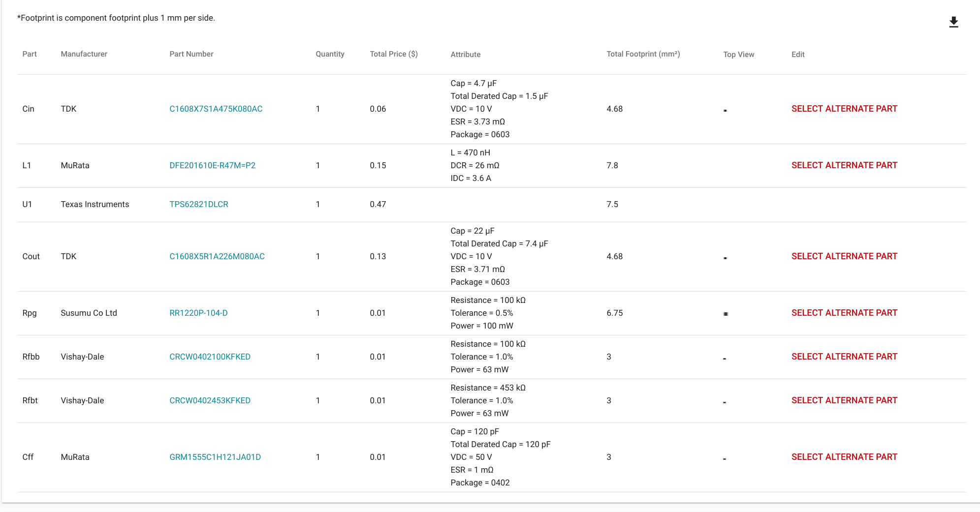Select alternate part for Cin
The image size is (980, 512).
(x=844, y=109)
